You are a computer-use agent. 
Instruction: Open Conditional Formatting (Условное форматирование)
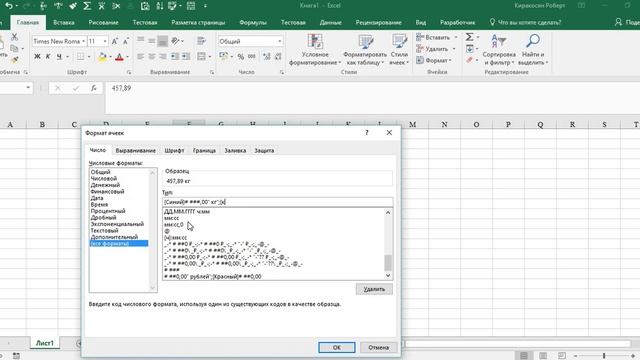[x=315, y=50]
